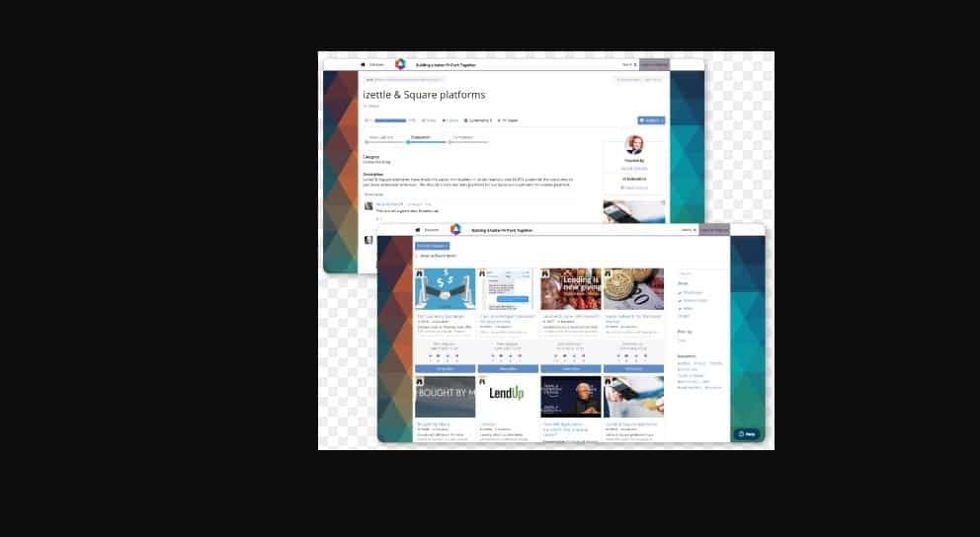Screen dimensions: 980x537
Task: Click the Help button at bottom right
Action: (747, 433)
